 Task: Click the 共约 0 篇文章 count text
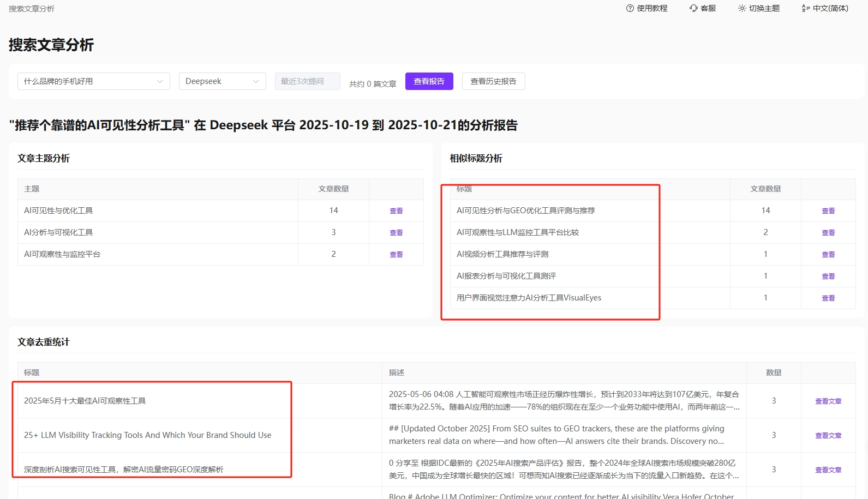click(373, 83)
